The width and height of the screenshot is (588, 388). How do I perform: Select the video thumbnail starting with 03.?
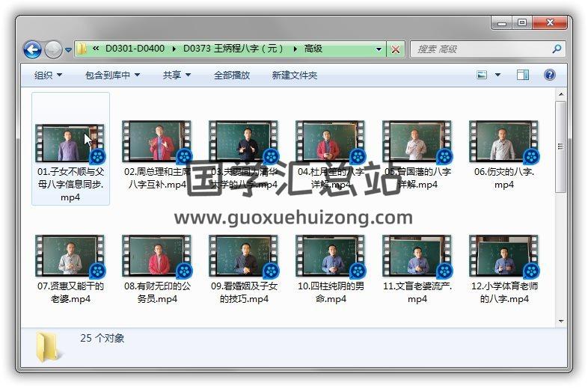[244, 141]
